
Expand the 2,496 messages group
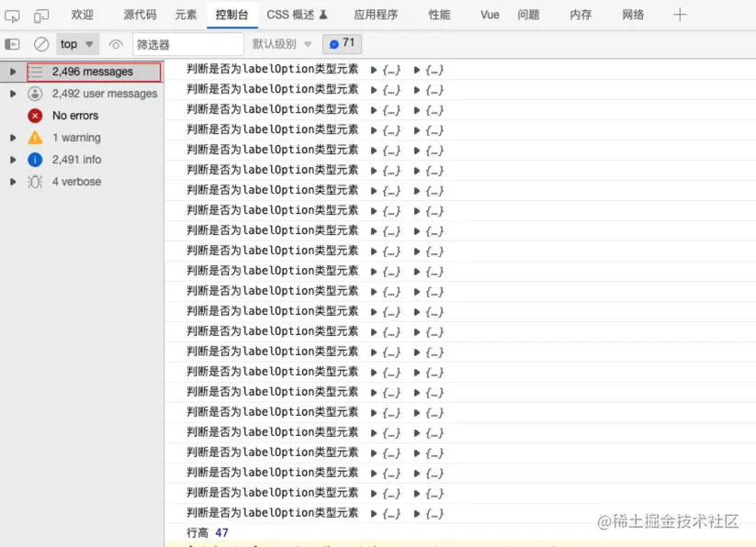(13, 72)
